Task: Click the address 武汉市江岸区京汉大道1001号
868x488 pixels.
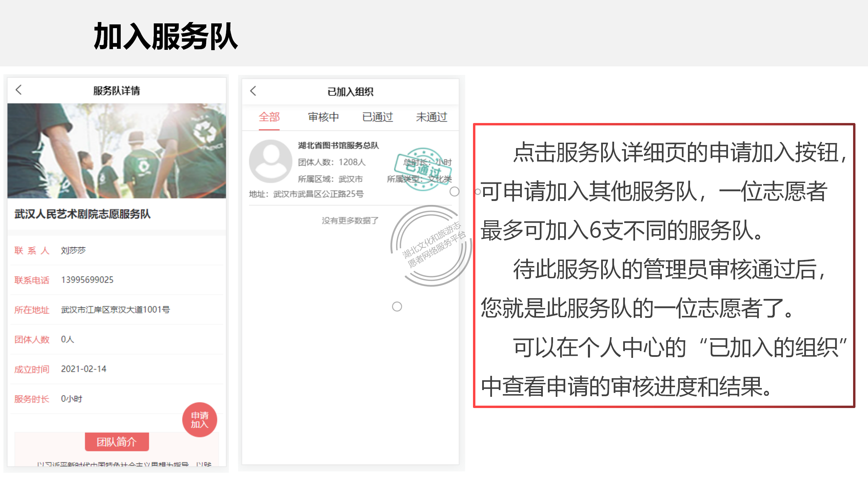Action: click(x=115, y=310)
